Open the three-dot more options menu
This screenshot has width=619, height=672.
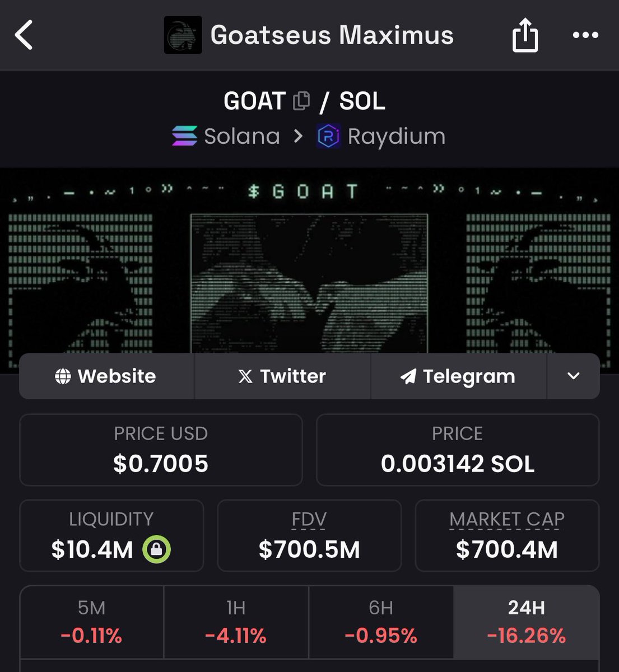tap(585, 35)
